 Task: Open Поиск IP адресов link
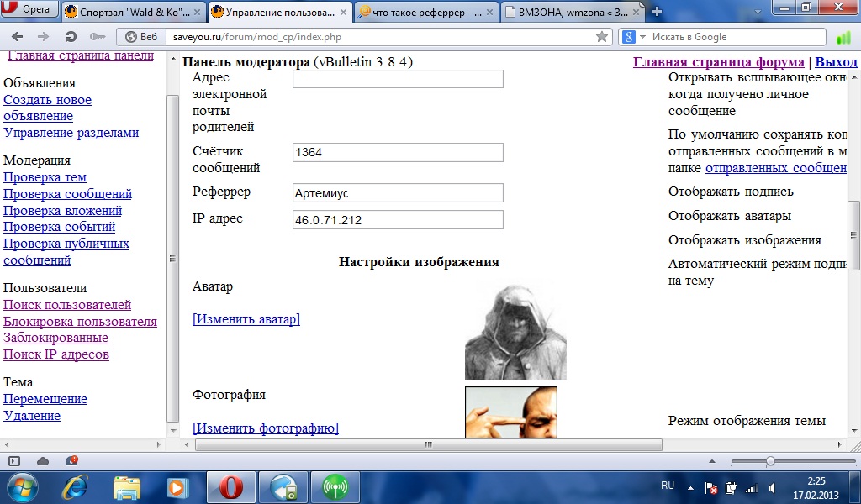point(56,354)
